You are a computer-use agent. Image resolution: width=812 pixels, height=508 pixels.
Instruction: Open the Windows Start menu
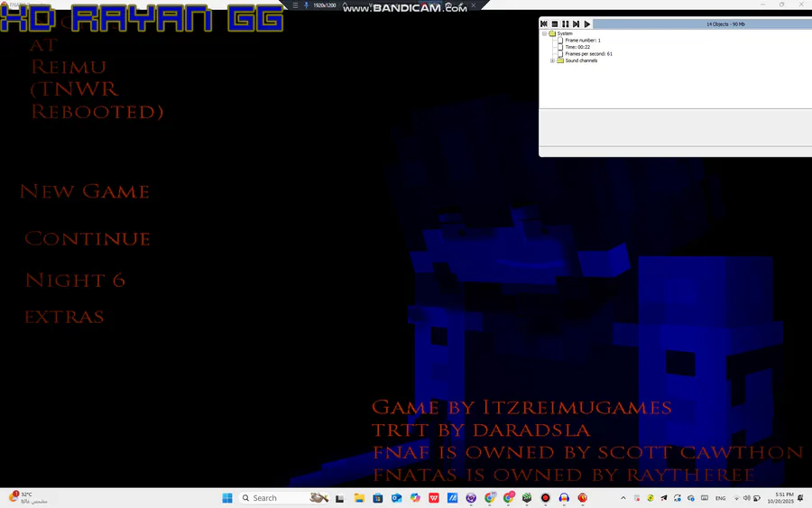coord(227,498)
